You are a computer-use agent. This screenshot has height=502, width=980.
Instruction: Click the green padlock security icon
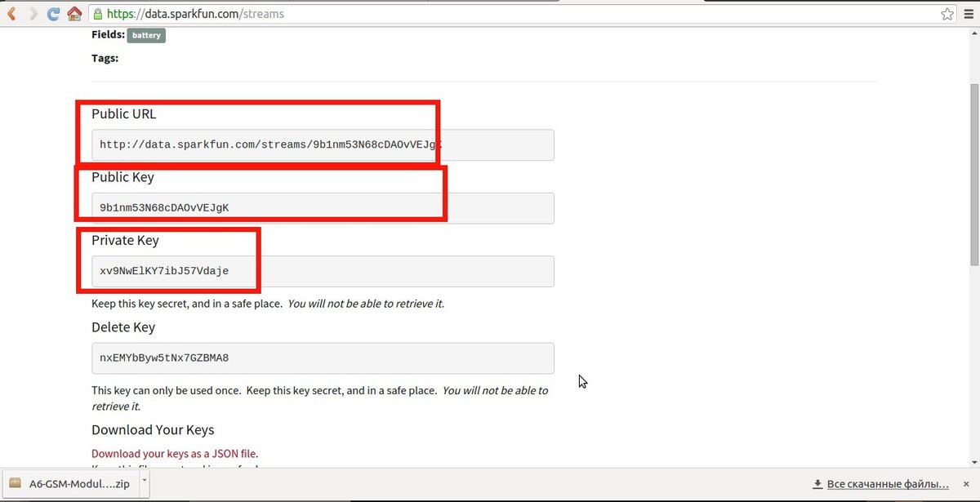pyautogui.click(x=97, y=14)
